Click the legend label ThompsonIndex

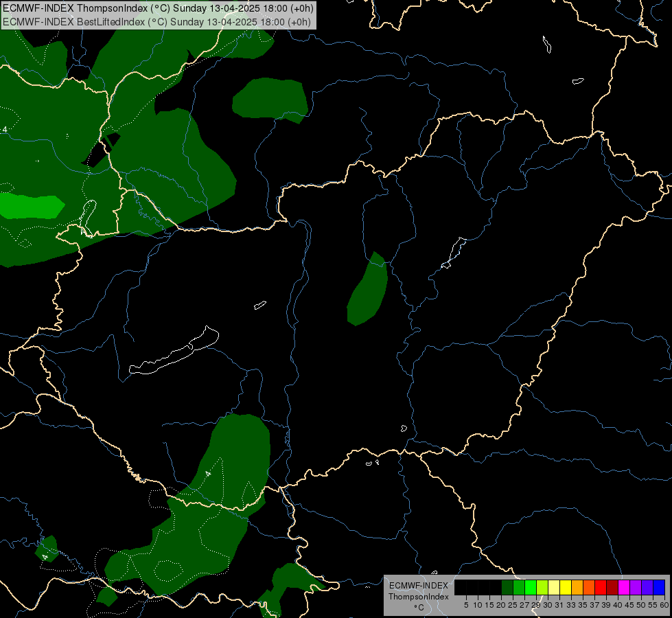(x=419, y=597)
